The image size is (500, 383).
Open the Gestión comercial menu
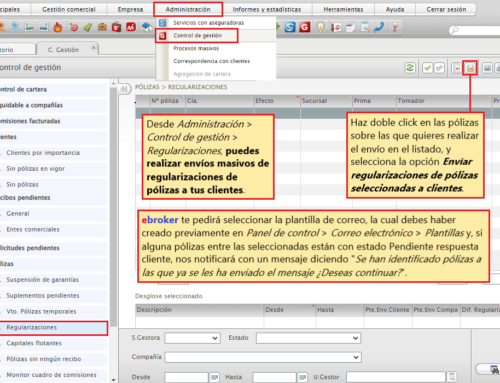point(69,9)
